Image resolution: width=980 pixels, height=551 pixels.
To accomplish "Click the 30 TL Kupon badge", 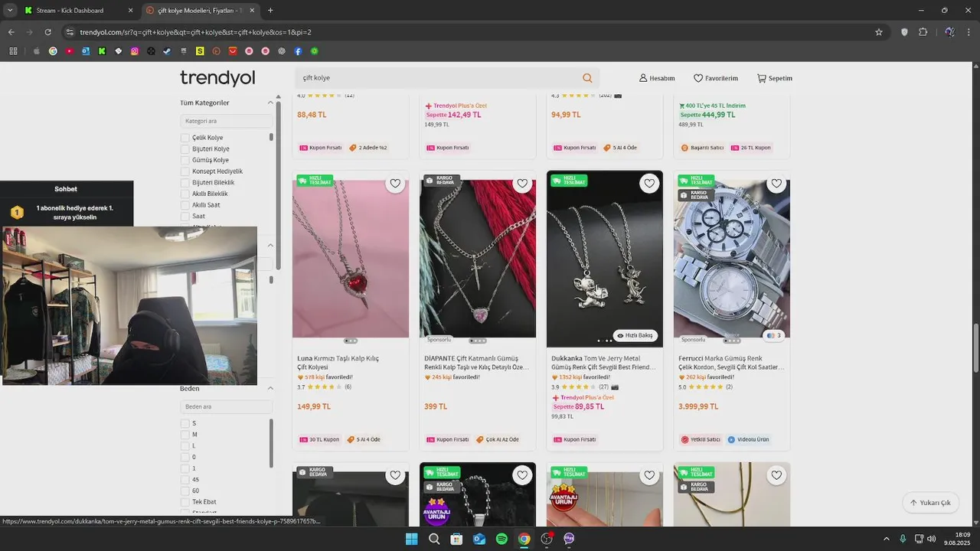I will click(x=319, y=439).
